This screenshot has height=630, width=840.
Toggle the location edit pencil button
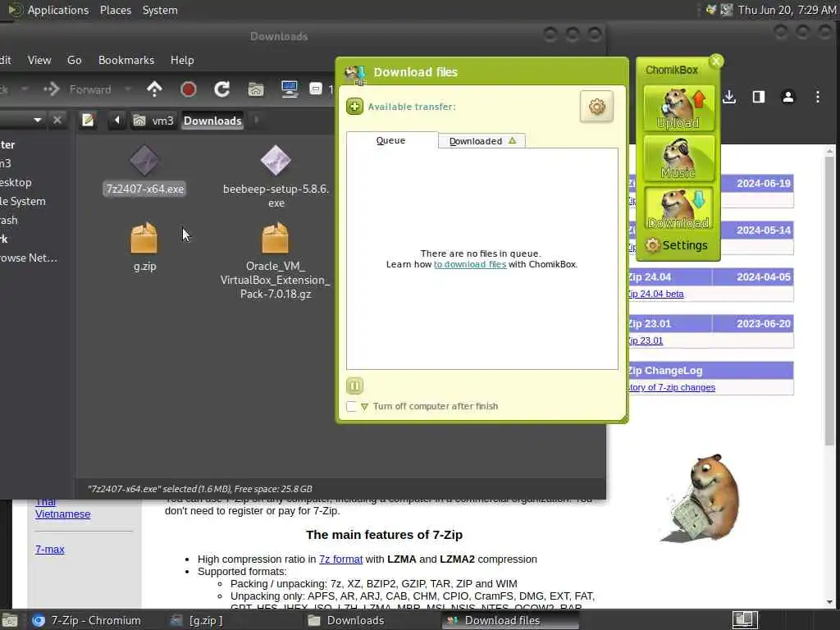(x=88, y=120)
